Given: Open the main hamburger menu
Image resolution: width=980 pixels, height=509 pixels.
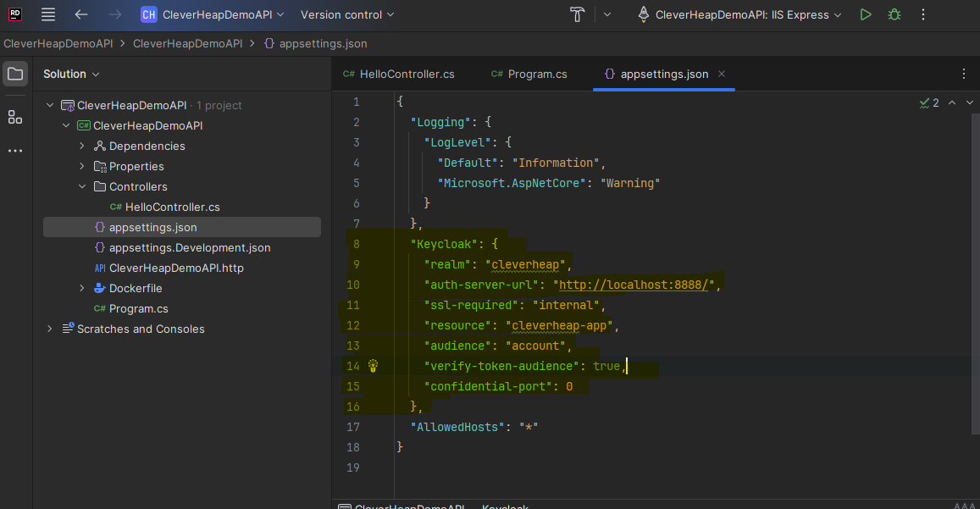Looking at the screenshot, I should pyautogui.click(x=48, y=14).
